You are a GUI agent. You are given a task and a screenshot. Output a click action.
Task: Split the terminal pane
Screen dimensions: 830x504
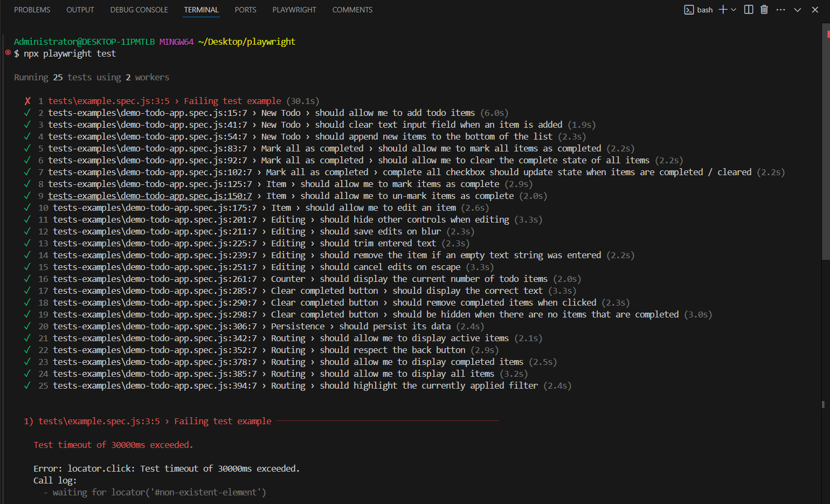(x=749, y=10)
